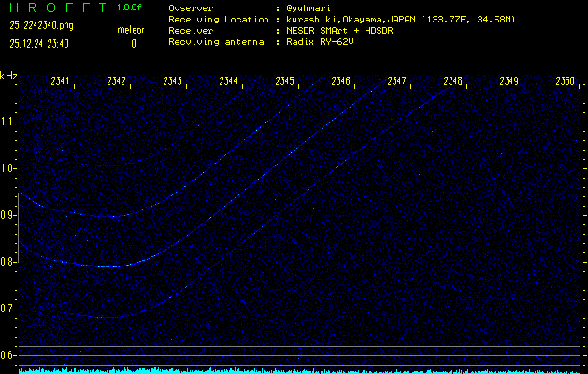Click the 0.7 frequency axis label
The image size is (588, 374).
[x=8, y=309]
